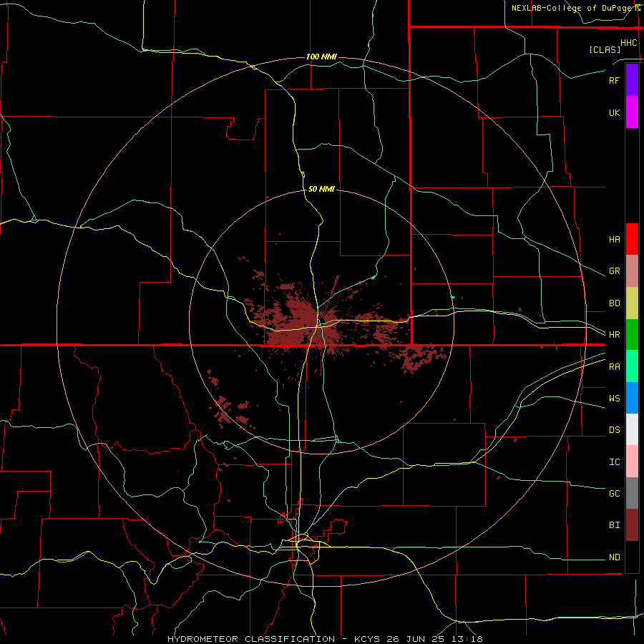Click the gray GC legend color swatch

632,493
